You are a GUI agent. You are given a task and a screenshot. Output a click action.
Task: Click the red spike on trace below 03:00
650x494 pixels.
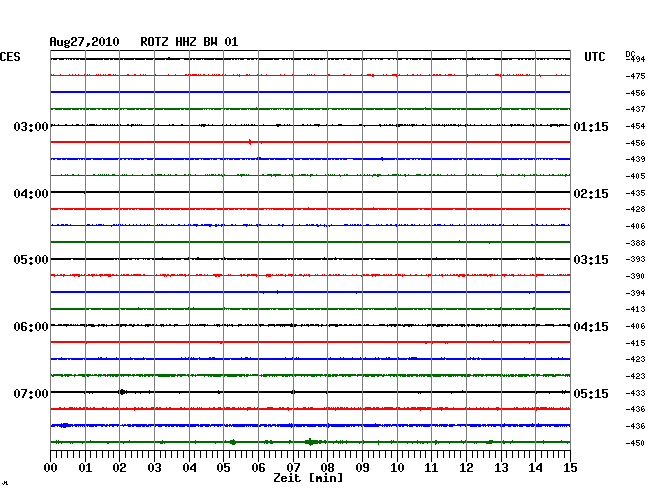pos(250,142)
